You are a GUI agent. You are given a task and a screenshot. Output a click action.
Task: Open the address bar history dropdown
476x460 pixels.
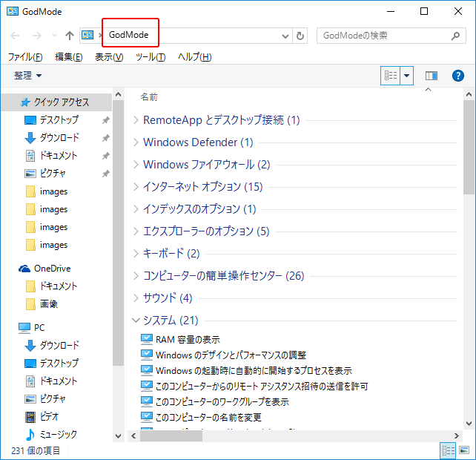click(x=285, y=36)
